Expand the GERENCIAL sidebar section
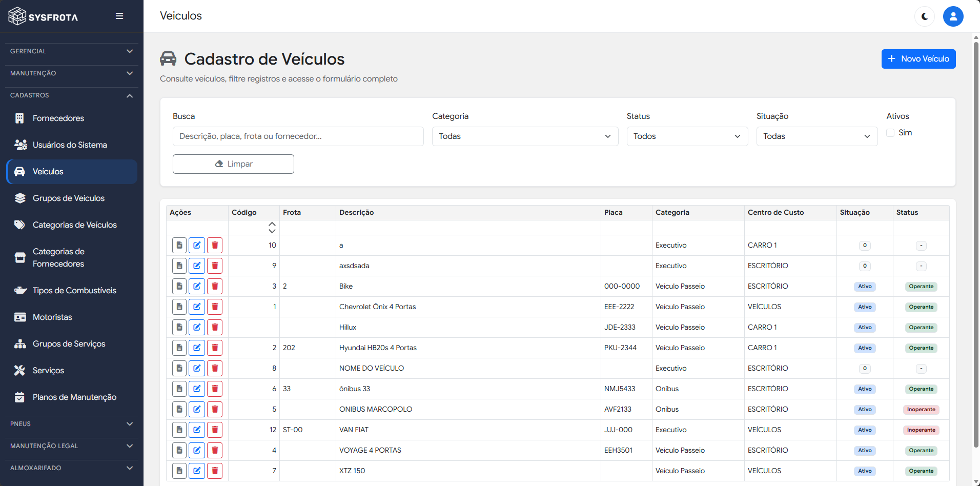Image resolution: width=980 pixels, height=486 pixels. coord(72,51)
